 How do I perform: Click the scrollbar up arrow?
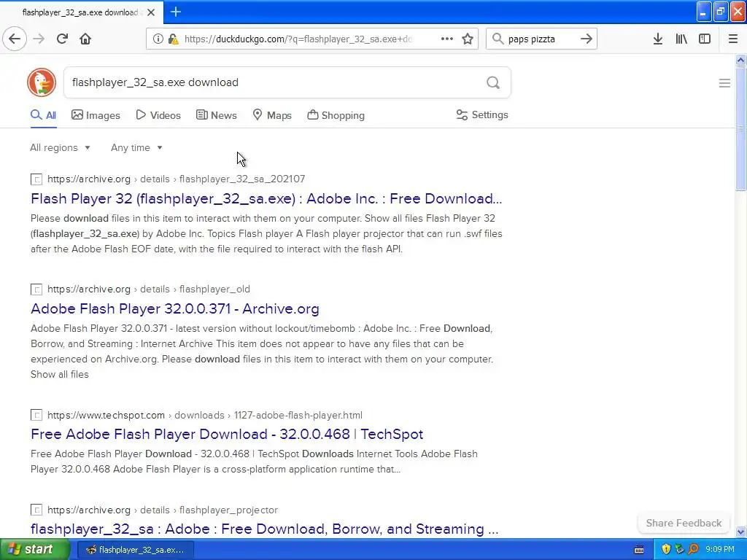click(x=740, y=60)
